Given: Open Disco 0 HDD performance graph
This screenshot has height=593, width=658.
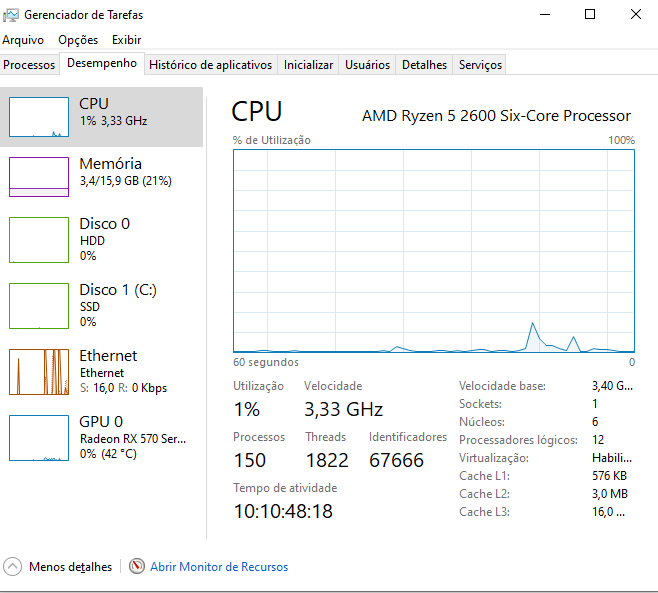Looking at the screenshot, I should (39, 239).
